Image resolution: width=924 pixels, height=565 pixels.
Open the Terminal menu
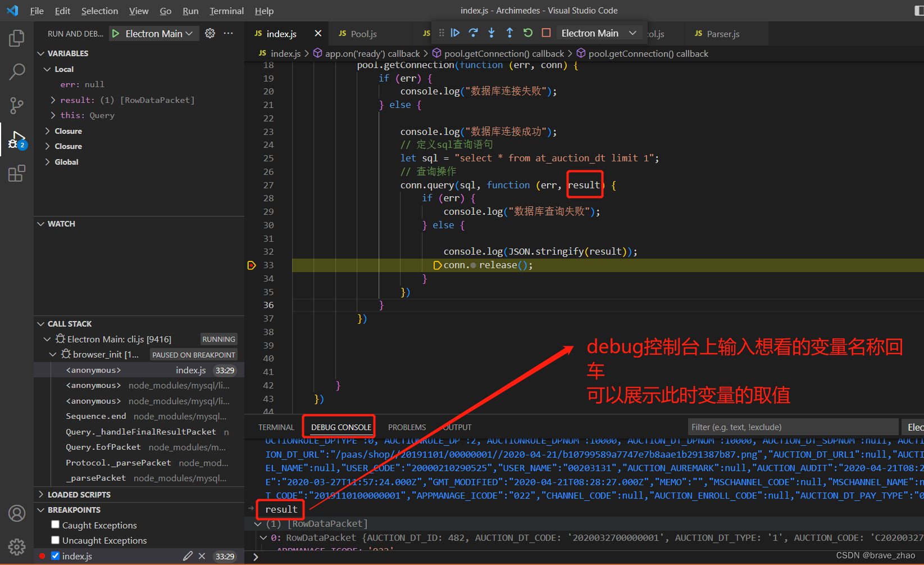pos(226,11)
